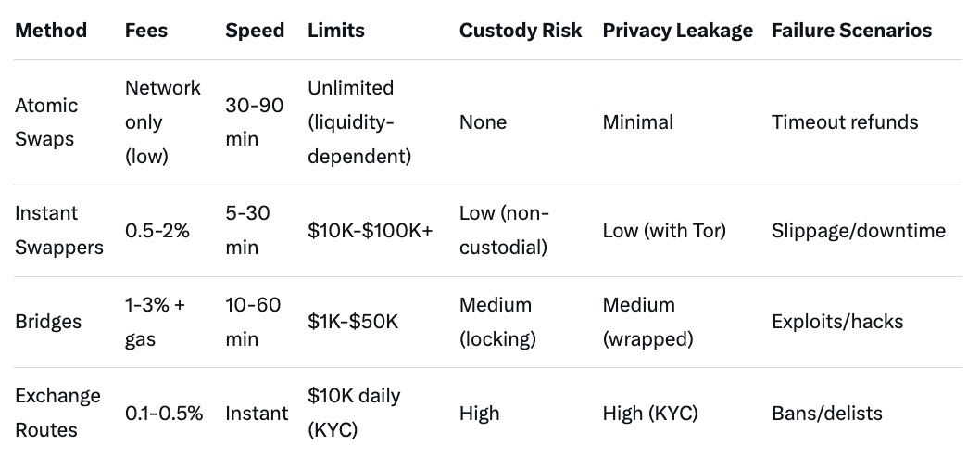Image resolution: width=980 pixels, height=471 pixels.
Task: Select the Instant Swappers row label
Action: coord(59,230)
